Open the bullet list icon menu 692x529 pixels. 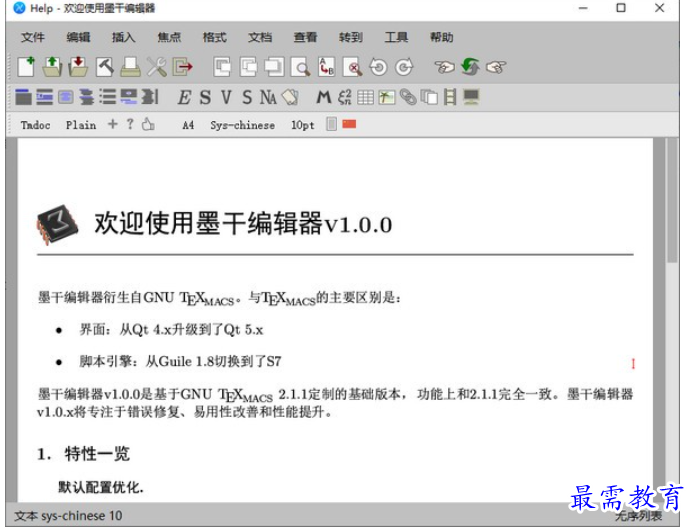click(x=108, y=98)
